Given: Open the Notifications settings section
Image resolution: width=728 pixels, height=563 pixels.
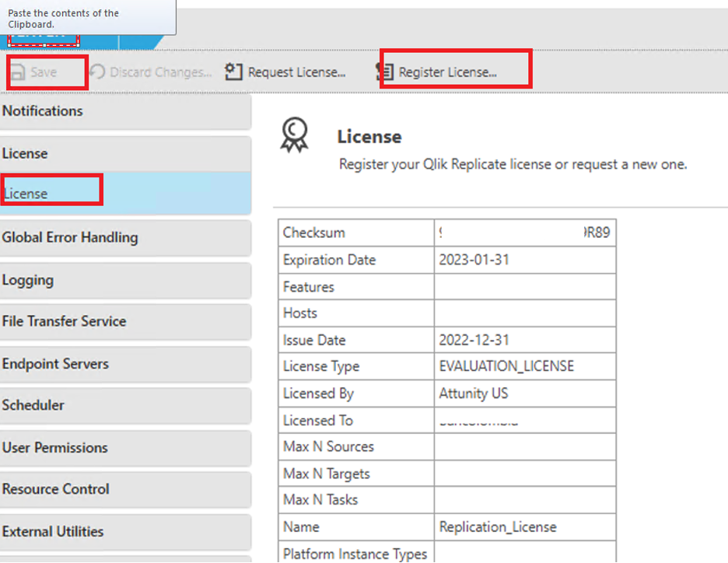Looking at the screenshot, I should point(125,111).
